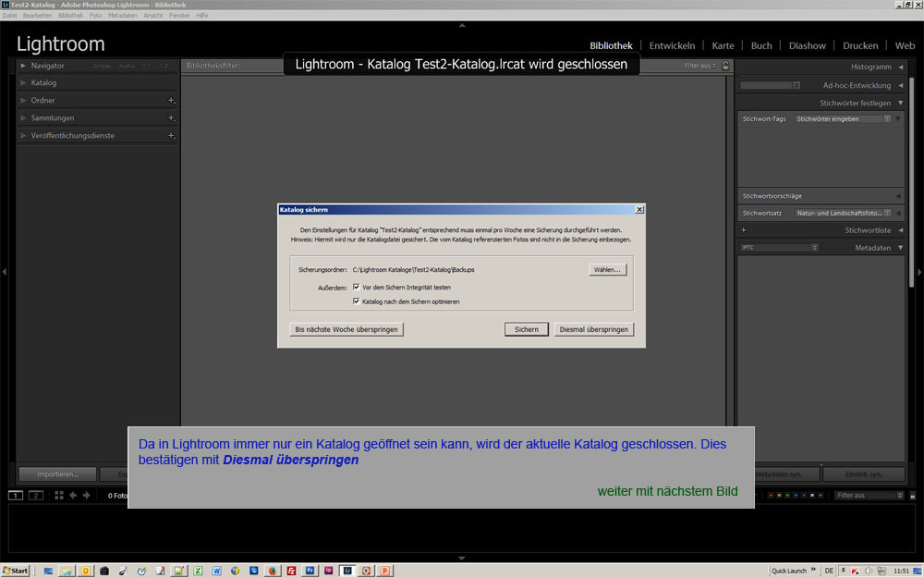Click the plus icon next to Ordner
The width and height of the screenshot is (924, 578).
[171, 101]
